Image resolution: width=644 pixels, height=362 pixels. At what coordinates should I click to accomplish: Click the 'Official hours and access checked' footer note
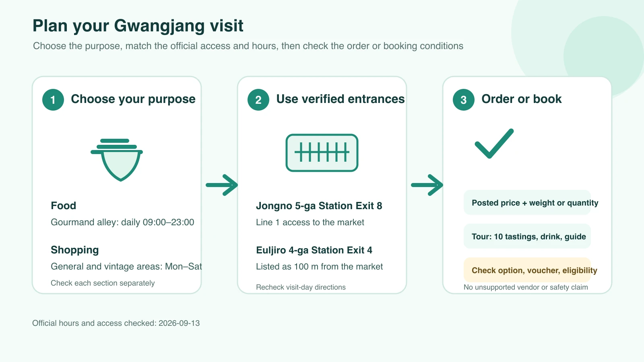pyautogui.click(x=116, y=323)
